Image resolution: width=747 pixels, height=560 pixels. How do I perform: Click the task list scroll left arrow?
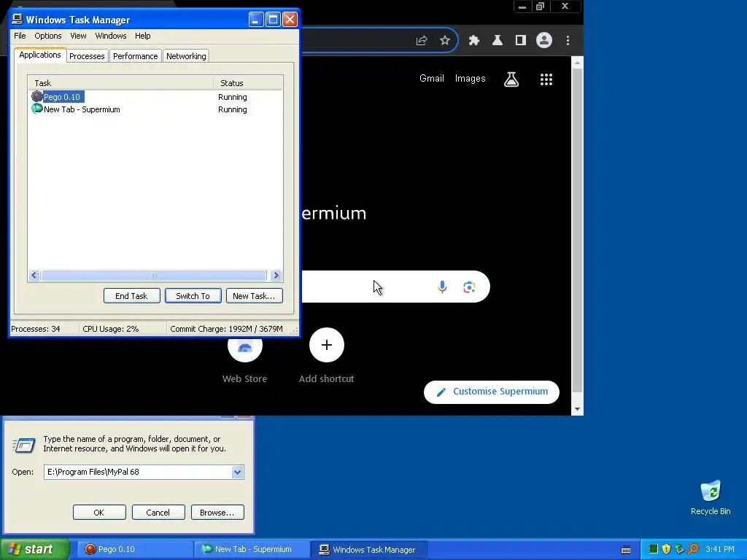click(x=34, y=275)
